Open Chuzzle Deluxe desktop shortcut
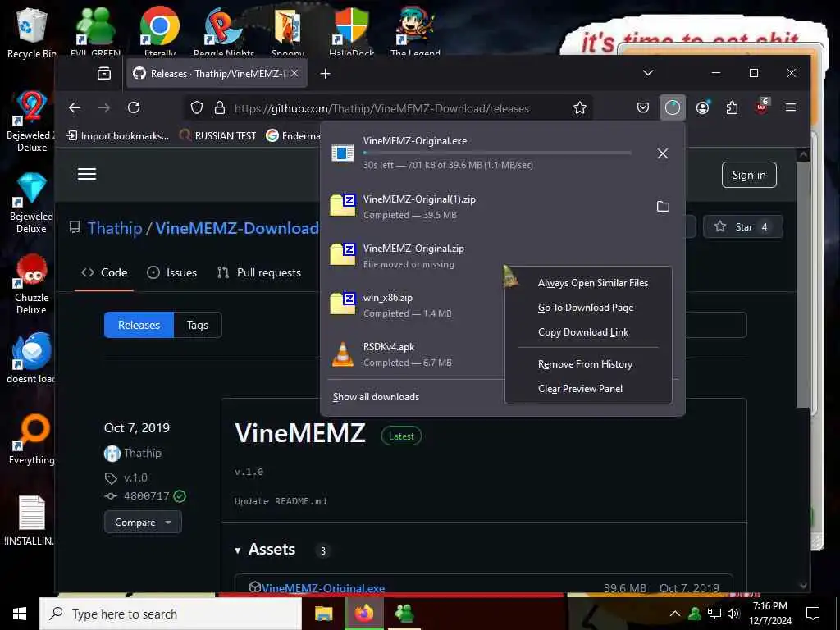This screenshot has height=630, width=840. 31,285
